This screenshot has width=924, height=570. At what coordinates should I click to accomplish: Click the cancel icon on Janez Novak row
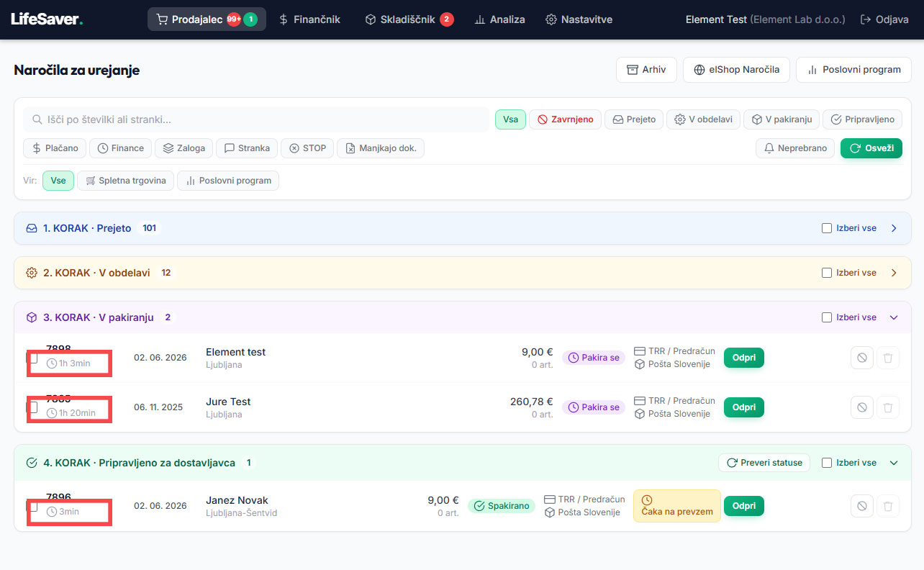coord(861,506)
